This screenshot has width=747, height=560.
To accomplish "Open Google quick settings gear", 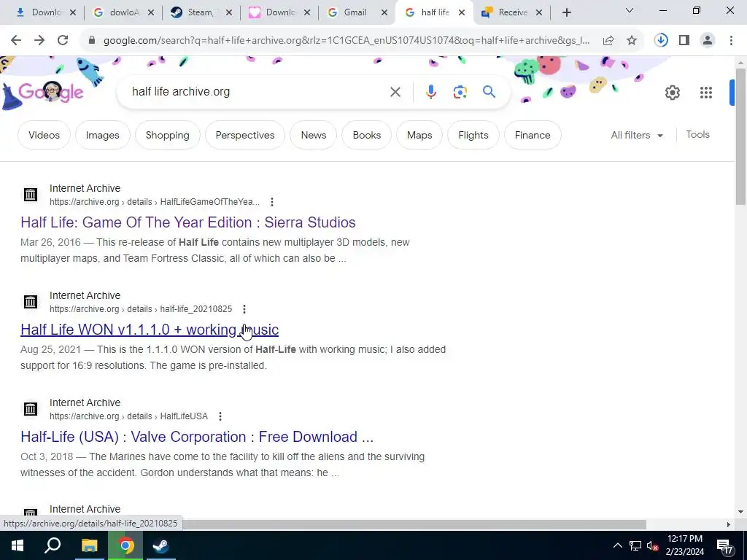I will coord(672,93).
